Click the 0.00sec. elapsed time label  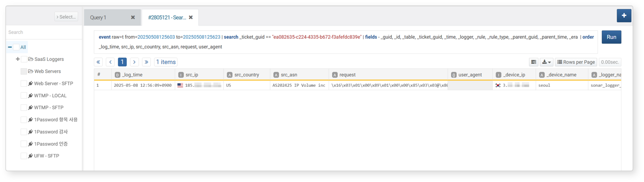click(x=610, y=62)
